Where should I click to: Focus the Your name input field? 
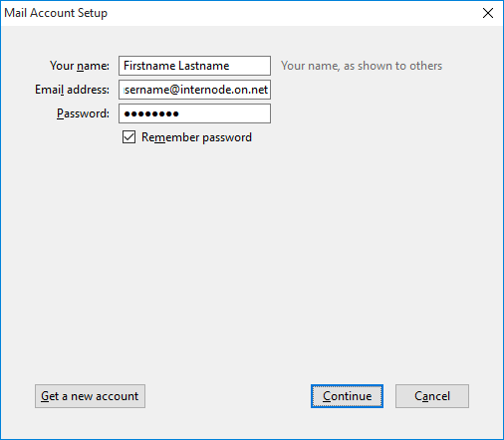[x=194, y=66]
